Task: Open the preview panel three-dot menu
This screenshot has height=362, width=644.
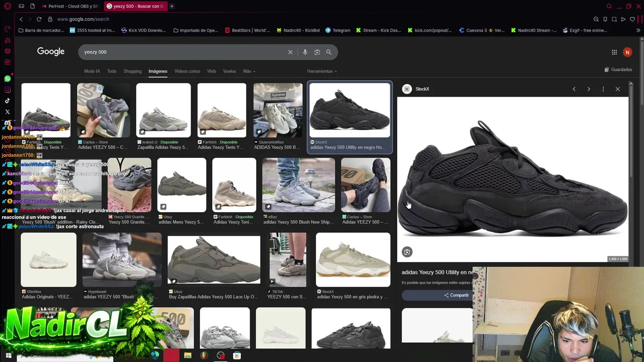Action: pyautogui.click(x=603, y=89)
